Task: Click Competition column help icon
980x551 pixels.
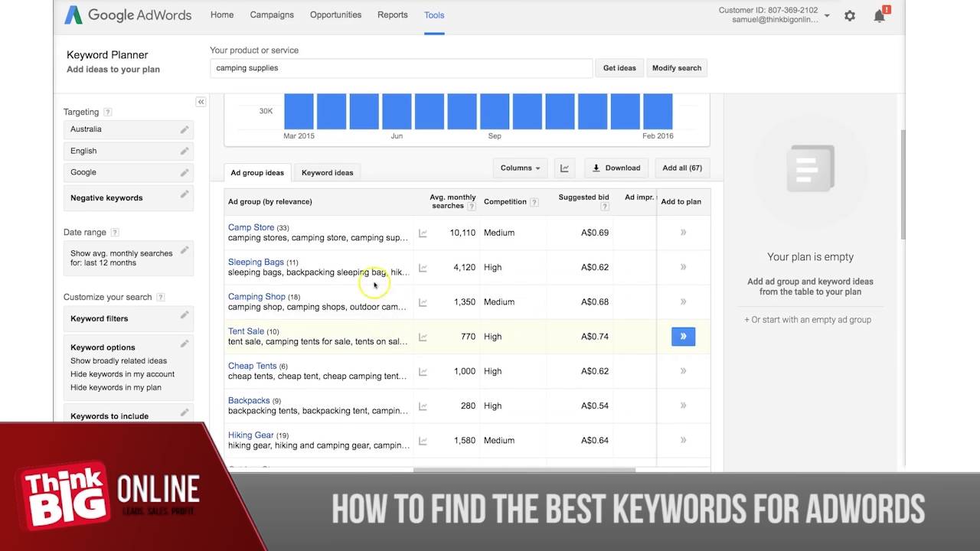Action: coord(534,202)
